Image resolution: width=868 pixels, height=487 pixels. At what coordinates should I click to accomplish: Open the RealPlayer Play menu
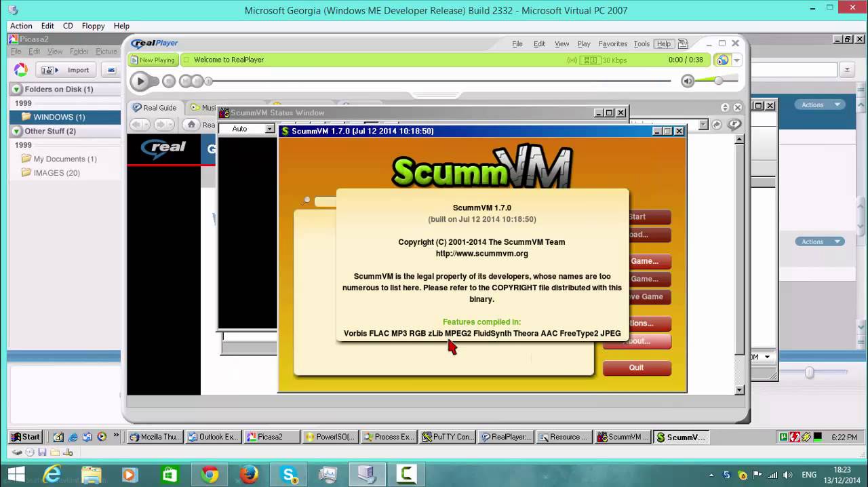584,43
